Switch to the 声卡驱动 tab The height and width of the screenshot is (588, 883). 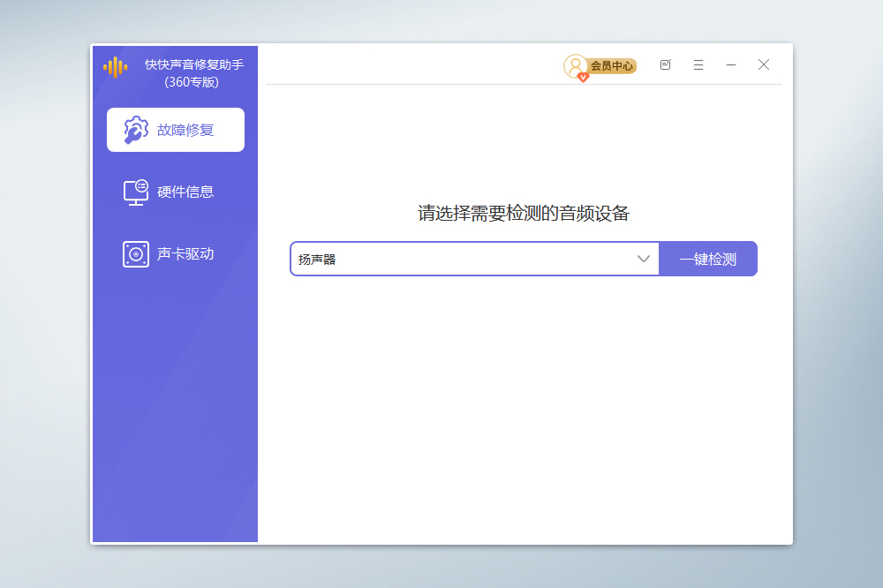(185, 254)
